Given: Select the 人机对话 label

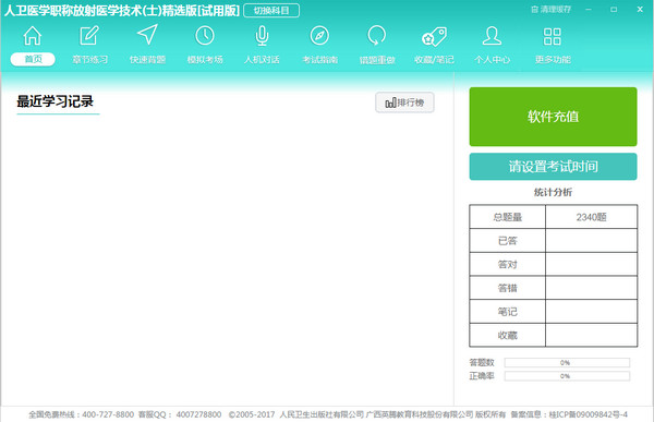Looking at the screenshot, I should coord(262,59).
